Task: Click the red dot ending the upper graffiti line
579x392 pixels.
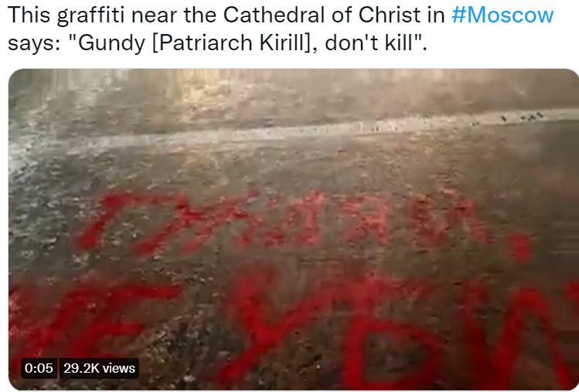Action: 521,248
